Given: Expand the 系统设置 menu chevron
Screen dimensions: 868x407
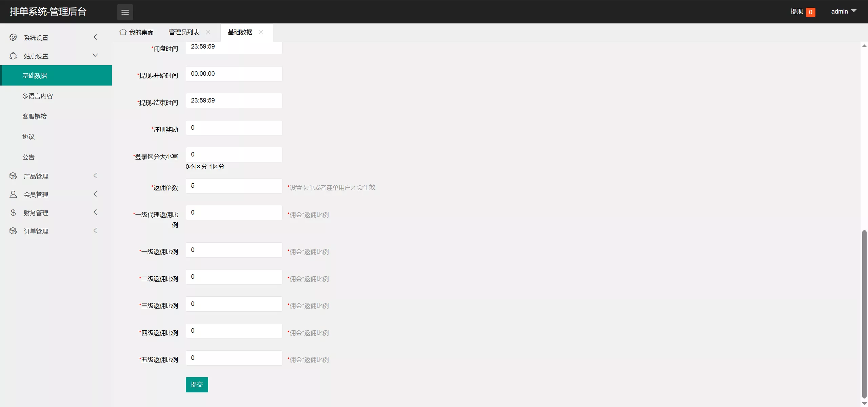Looking at the screenshot, I should [x=95, y=37].
